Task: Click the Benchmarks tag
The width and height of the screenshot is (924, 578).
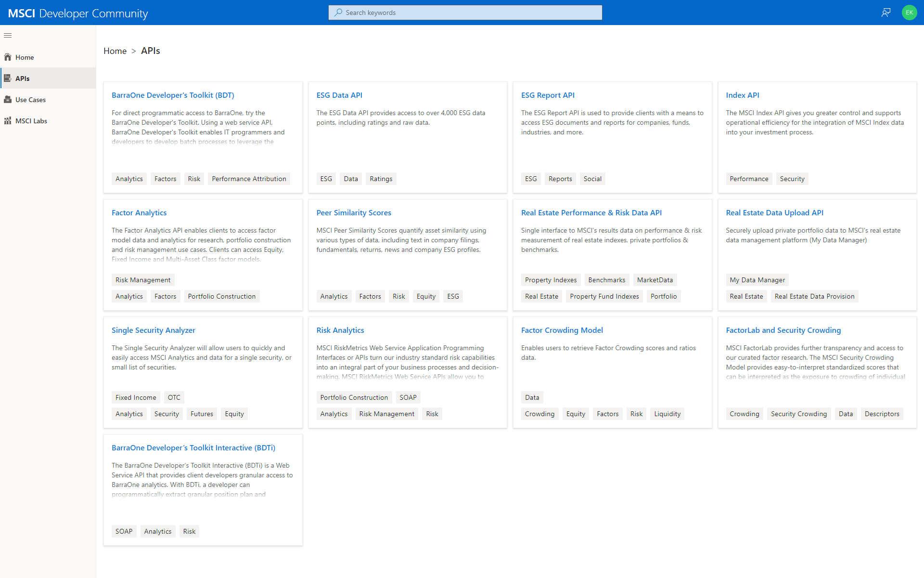Action: tap(607, 280)
